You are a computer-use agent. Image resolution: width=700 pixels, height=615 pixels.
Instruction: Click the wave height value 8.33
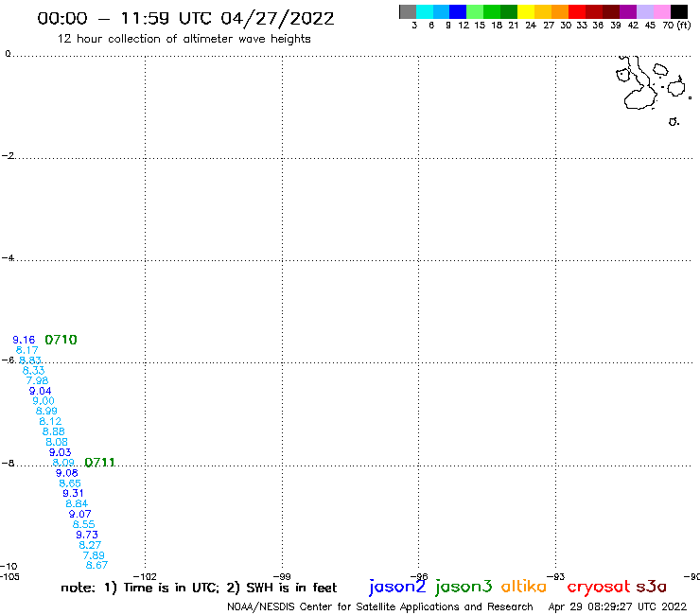(33, 370)
